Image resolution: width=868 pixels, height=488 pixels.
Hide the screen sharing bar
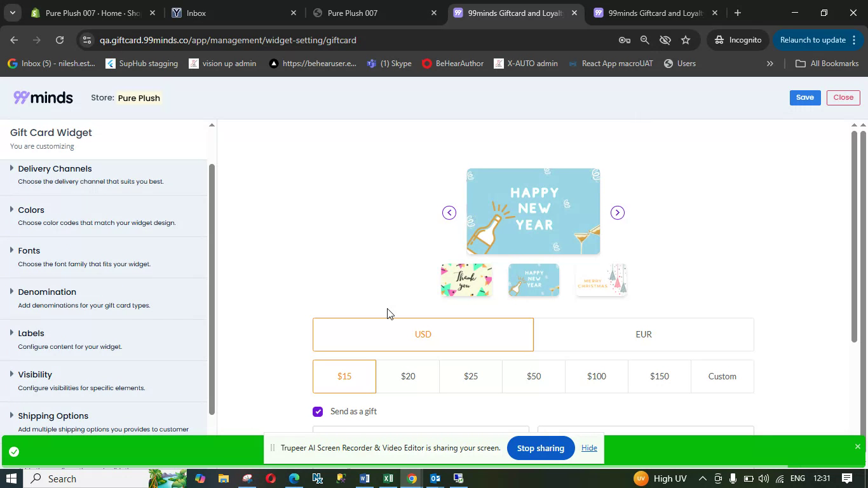point(589,448)
